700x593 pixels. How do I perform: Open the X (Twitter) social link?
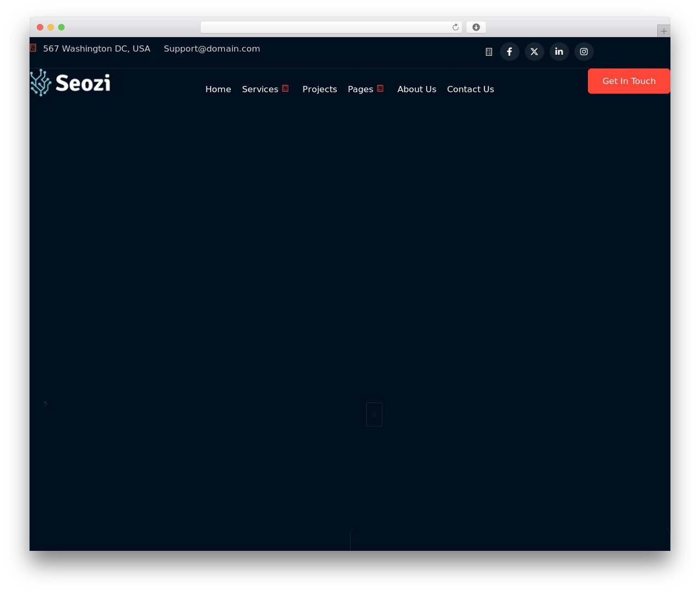(534, 51)
